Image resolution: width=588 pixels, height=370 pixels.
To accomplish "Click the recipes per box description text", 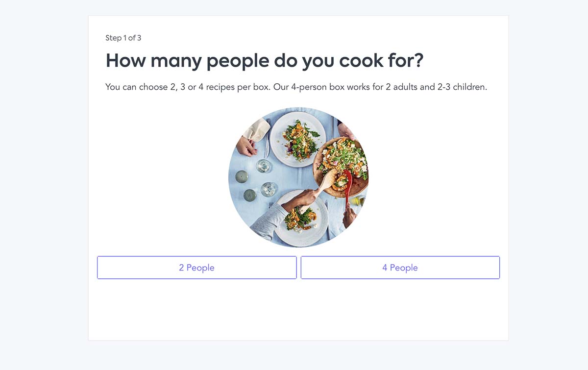I will tap(296, 87).
